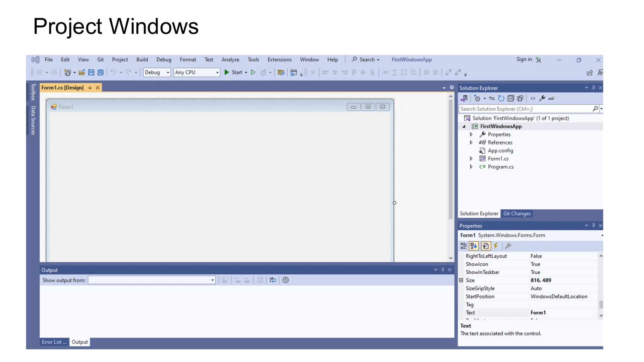Click Pending Changes Filter clock icon
Image resolution: width=644 pixels, height=362 pixels.
pos(477,98)
